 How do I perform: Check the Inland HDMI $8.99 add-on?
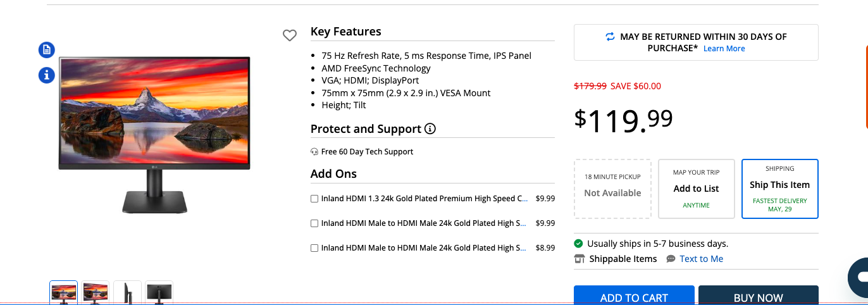[x=314, y=248]
